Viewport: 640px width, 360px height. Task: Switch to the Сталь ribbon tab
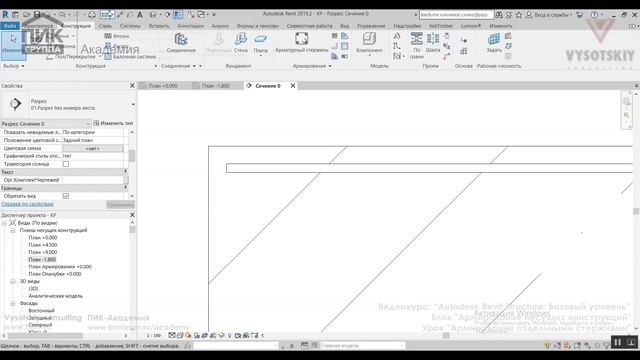point(105,26)
